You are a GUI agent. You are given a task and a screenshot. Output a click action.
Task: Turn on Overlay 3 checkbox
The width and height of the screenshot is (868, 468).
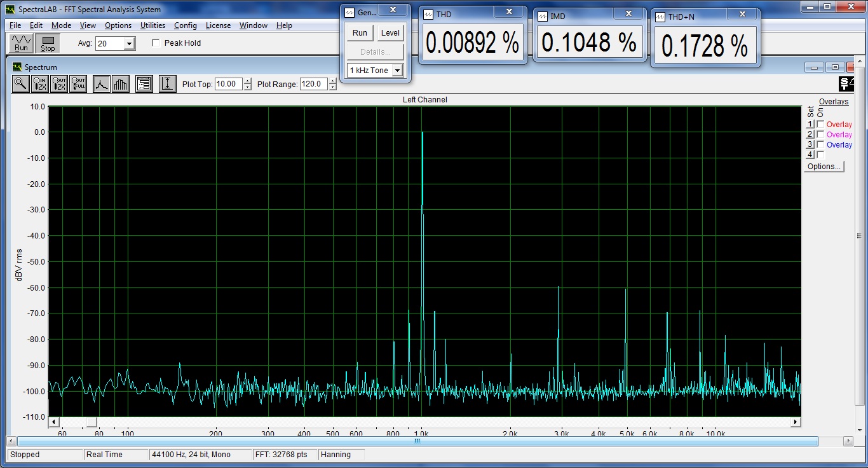(820, 145)
